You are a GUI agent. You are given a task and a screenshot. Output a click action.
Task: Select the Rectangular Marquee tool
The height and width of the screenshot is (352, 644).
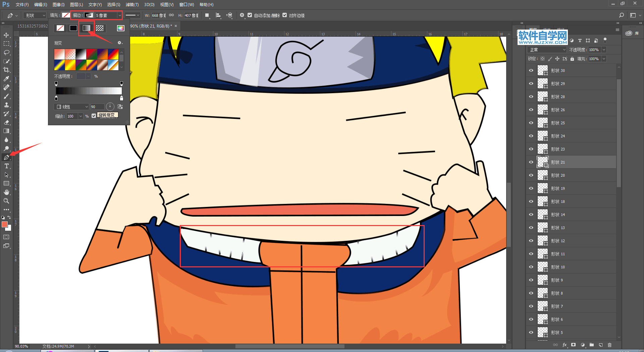(6, 44)
